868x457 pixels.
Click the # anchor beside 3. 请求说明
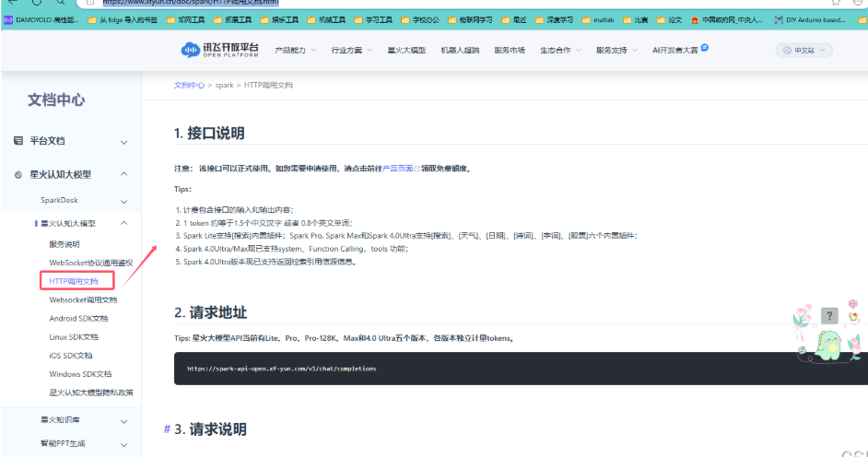(167, 428)
